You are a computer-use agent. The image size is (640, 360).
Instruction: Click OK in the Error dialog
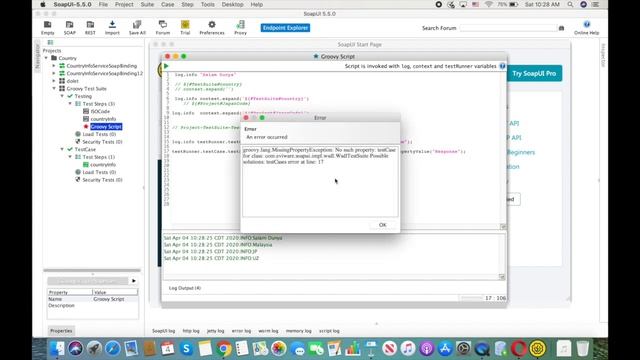382,225
